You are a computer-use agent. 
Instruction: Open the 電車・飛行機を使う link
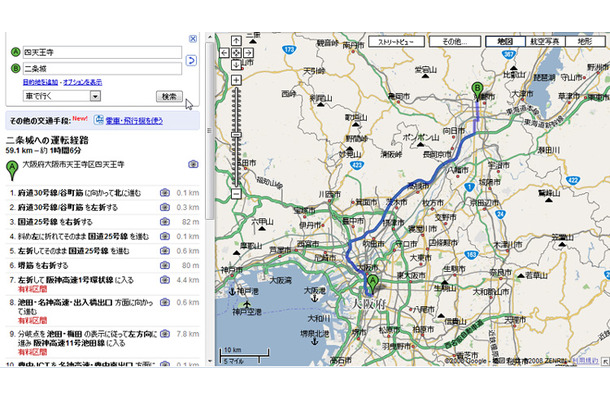point(134,121)
